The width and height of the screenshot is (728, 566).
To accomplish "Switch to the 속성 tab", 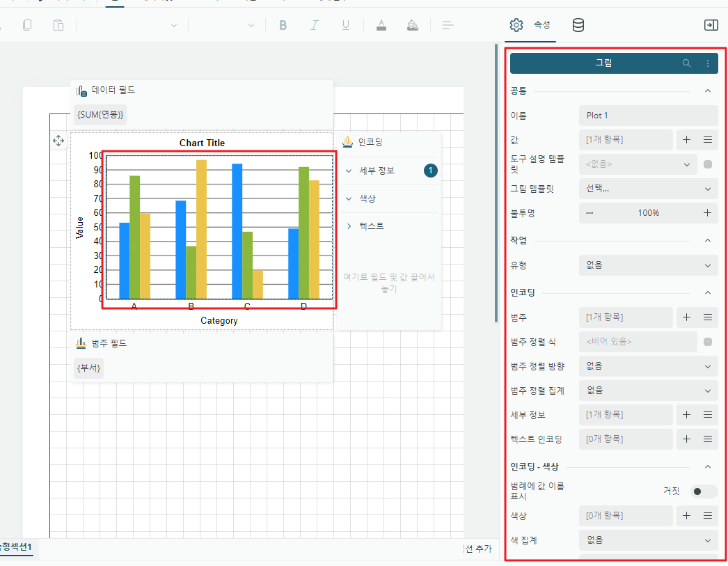I will point(530,25).
